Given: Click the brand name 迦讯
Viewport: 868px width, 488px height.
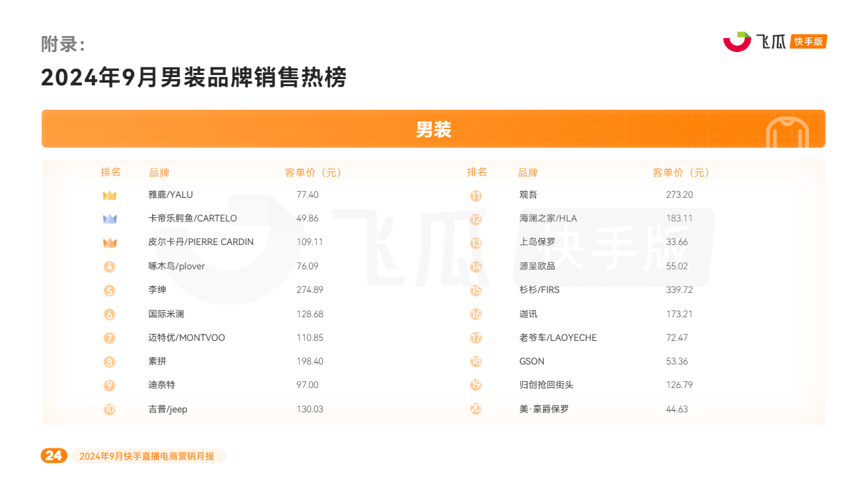Looking at the screenshot, I should 528,314.
